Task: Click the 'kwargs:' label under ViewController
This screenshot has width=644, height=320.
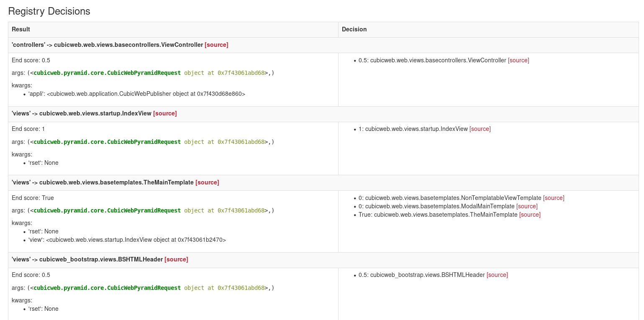Action: (x=22, y=85)
